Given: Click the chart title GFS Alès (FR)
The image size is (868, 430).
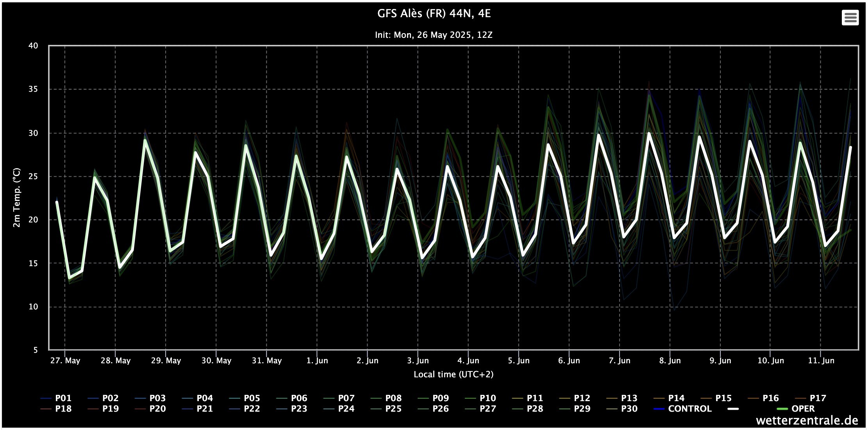Looking at the screenshot, I should pyautogui.click(x=434, y=14).
